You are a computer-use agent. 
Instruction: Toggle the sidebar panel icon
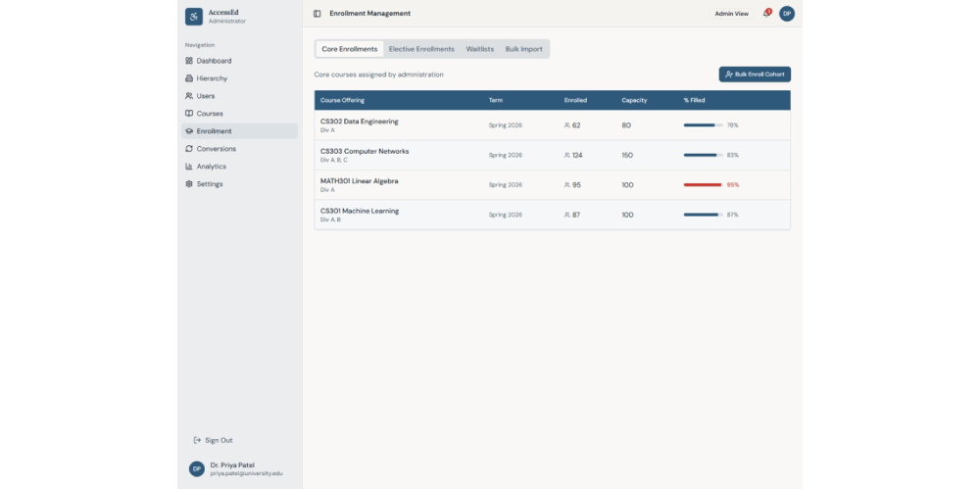coord(317,14)
